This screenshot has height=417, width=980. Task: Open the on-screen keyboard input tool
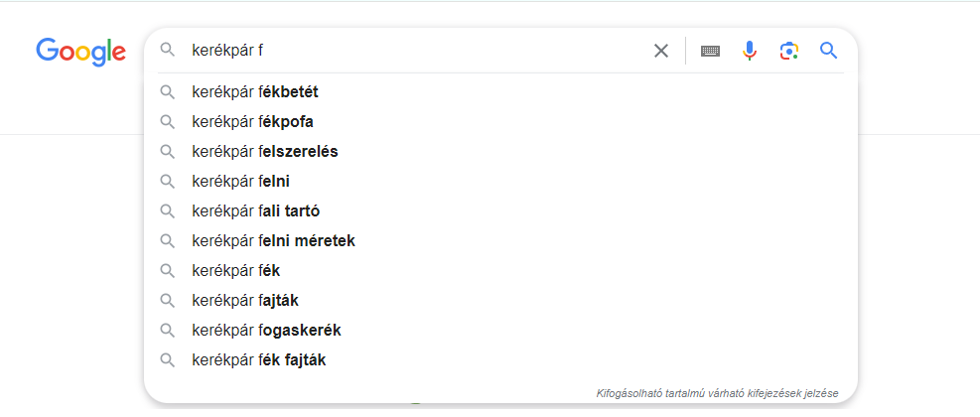click(x=710, y=51)
